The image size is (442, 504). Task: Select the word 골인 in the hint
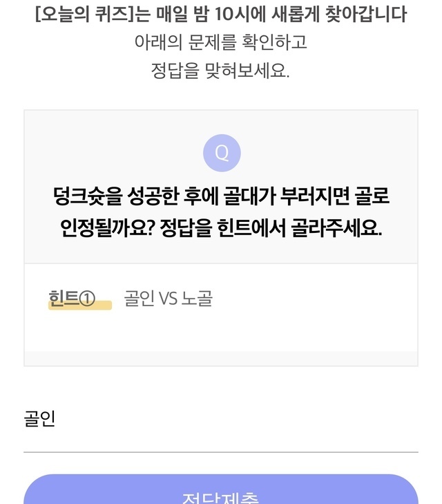(140, 299)
